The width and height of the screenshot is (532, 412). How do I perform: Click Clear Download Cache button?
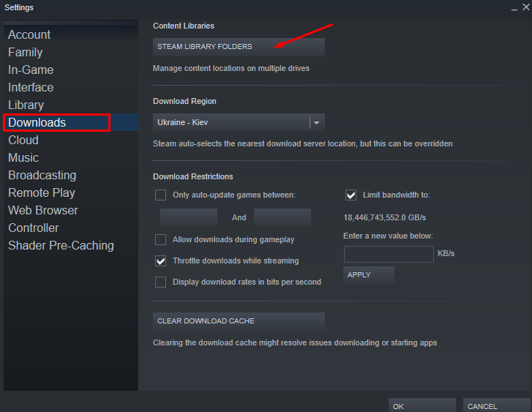pos(239,321)
